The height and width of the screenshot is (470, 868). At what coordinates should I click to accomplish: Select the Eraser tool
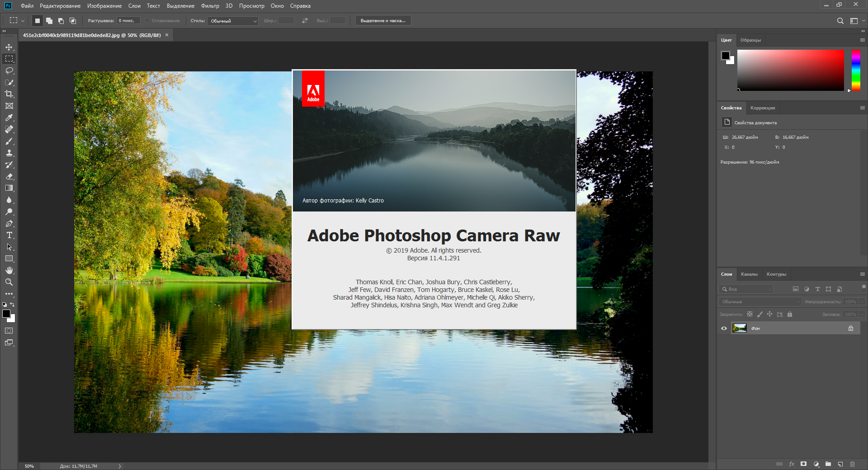(x=9, y=176)
